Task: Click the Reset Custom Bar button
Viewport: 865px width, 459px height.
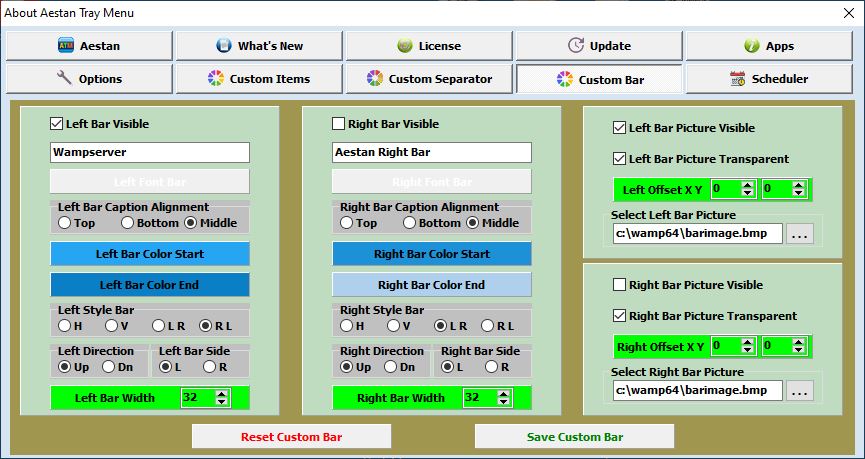Action: [291, 436]
